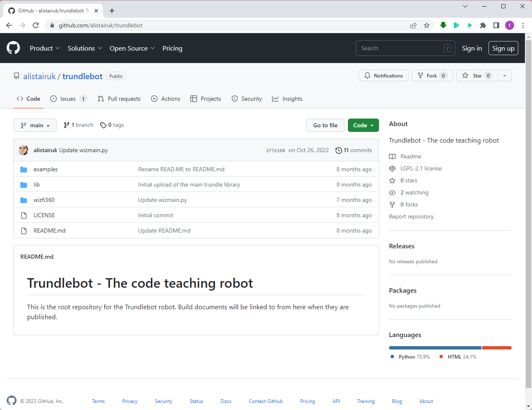Switch to the Pull requests tab
This screenshot has height=410, width=532.
[119, 99]
